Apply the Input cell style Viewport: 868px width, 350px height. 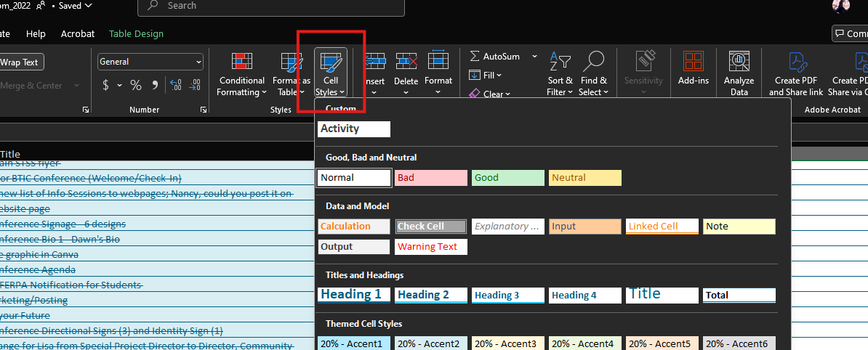(x=585, y=226)
